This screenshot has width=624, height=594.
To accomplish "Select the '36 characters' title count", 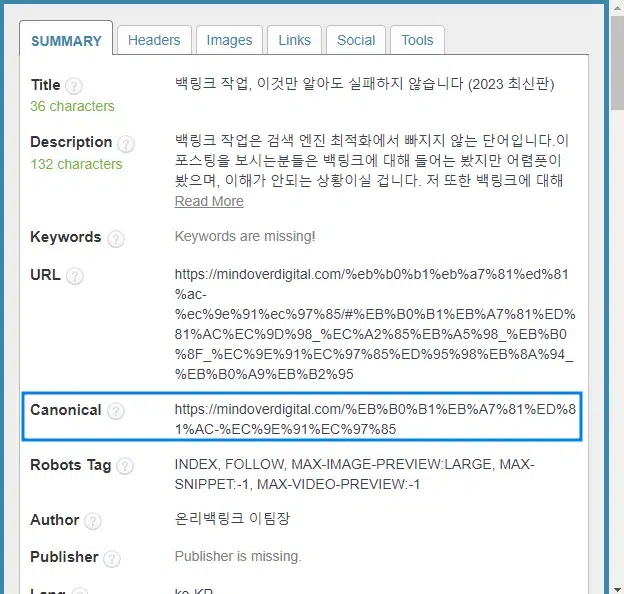I will pyautogui.click(x=72, y=106).
